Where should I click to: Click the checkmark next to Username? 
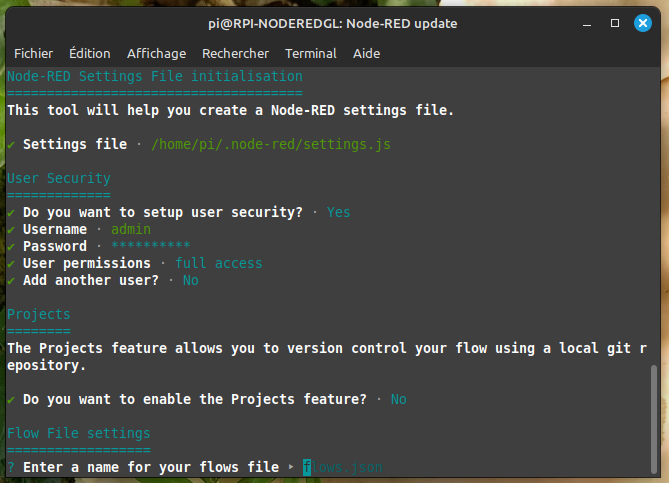pos(11,229)
